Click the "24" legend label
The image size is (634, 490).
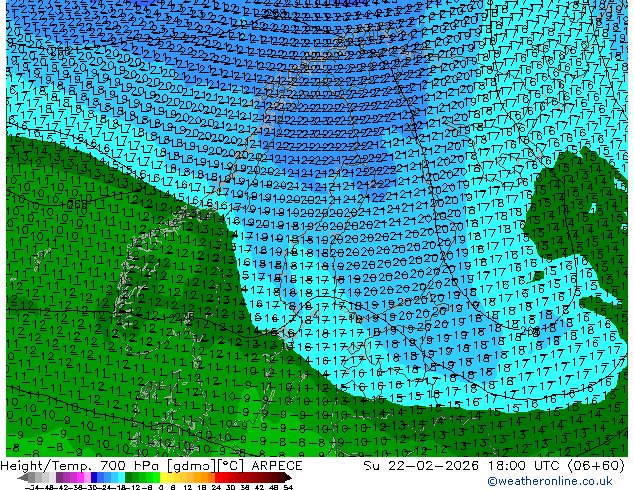pos(216,487)
